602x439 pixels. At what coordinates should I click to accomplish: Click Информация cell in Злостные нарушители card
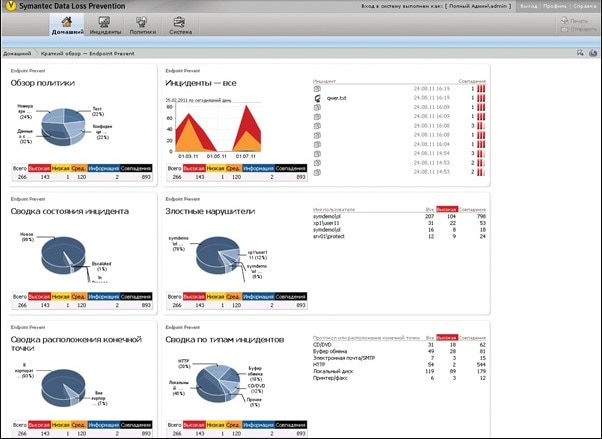point(258,297)
